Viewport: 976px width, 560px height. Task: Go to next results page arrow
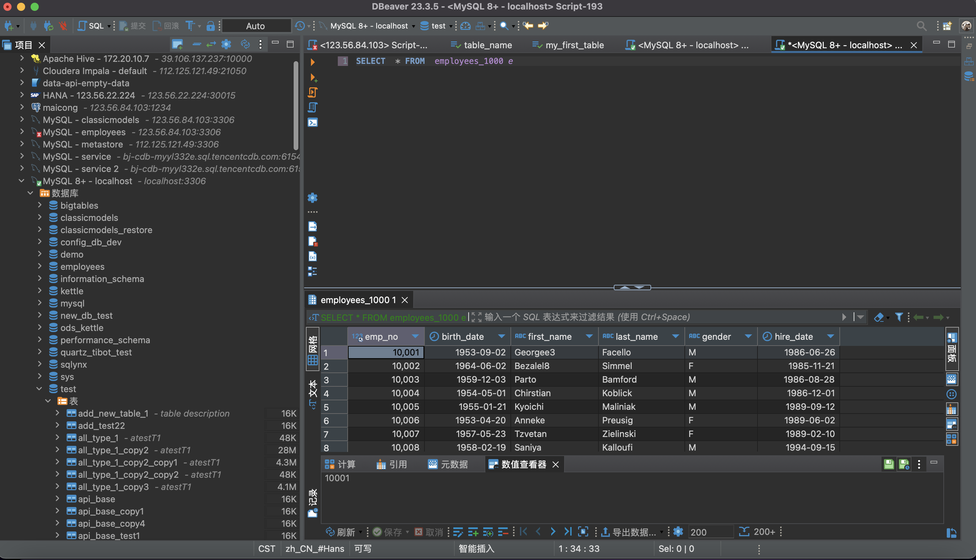coord(553,532)
